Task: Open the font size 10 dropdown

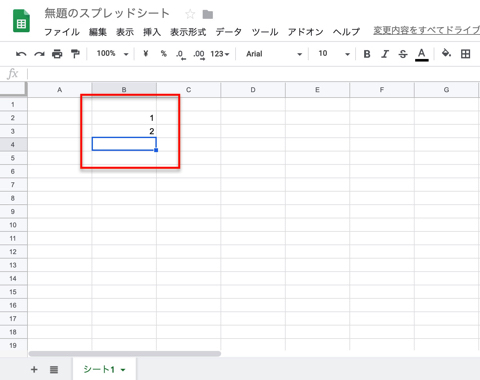Action: click(x=334, y=54)
